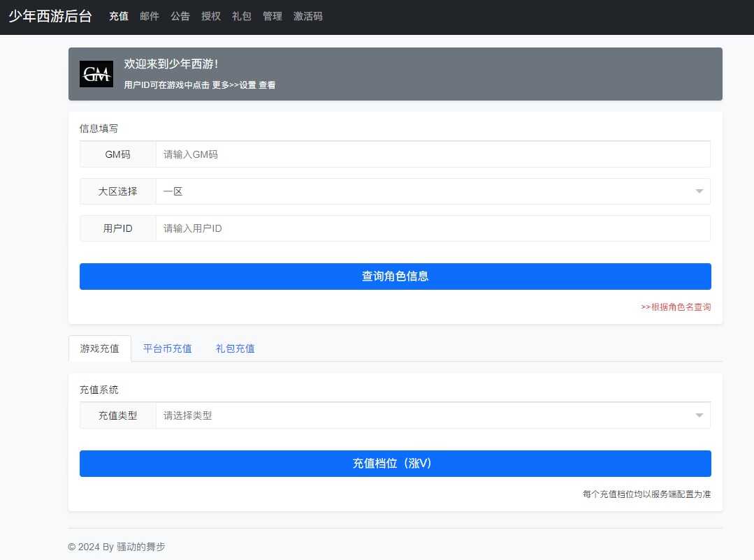The image size is (754, 560).
Task: Open the 授权 menu item
Action: pyautogui.click(x=210, y=16)
